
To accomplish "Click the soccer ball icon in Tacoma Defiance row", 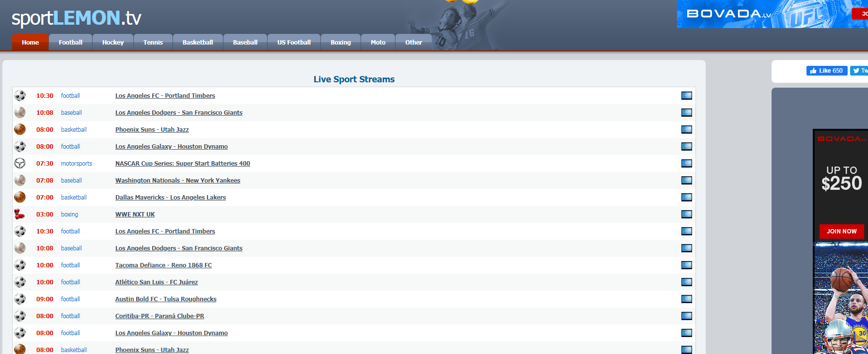I will click(20, 265).
